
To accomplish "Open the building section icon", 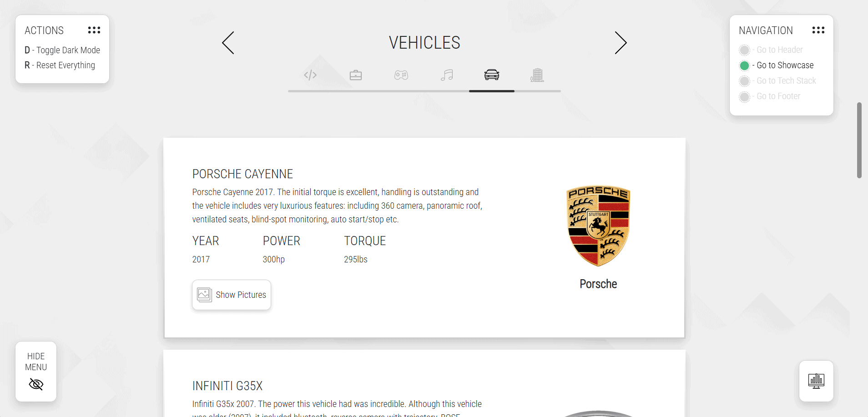I will coord(537,75).
